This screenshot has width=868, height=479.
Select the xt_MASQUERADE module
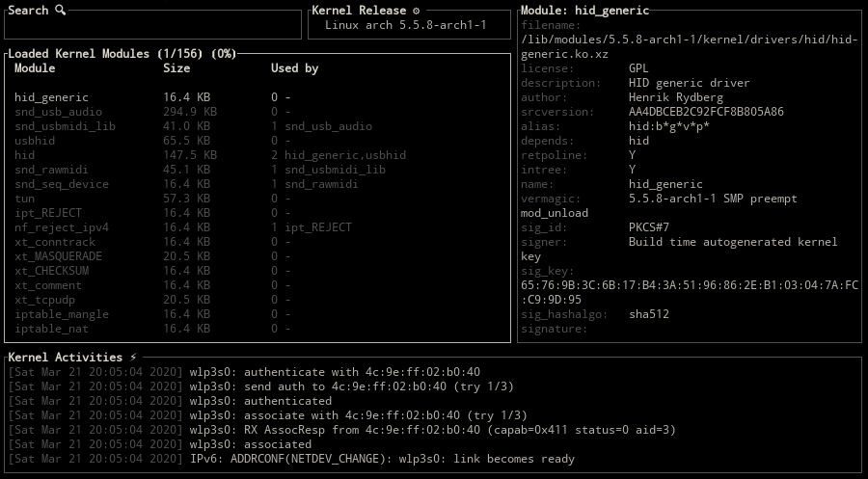(x=58, y=256)
